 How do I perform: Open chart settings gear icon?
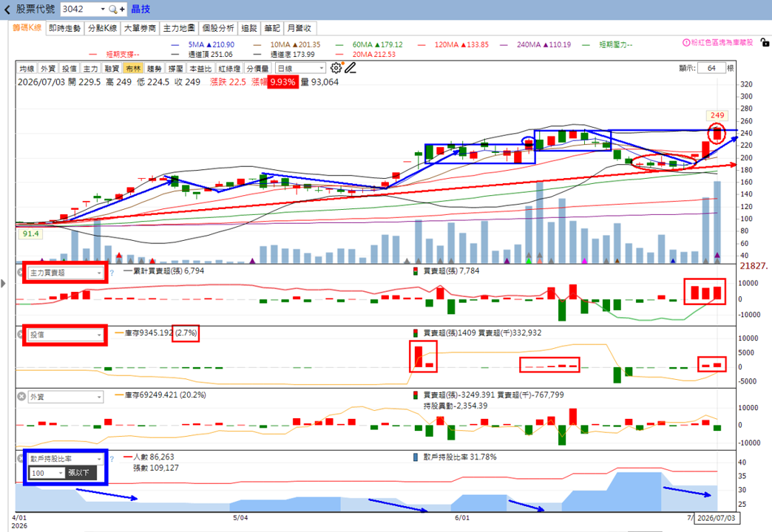(x=336, y=68)
